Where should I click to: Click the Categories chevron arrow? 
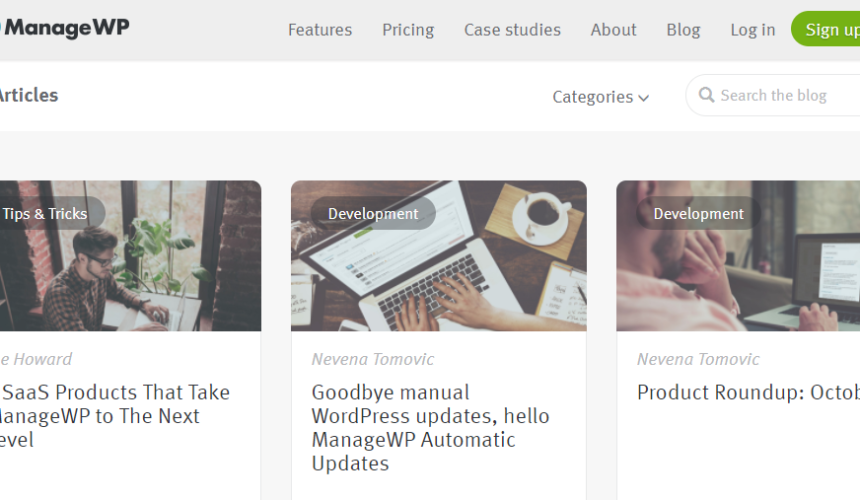click(644, 98)
